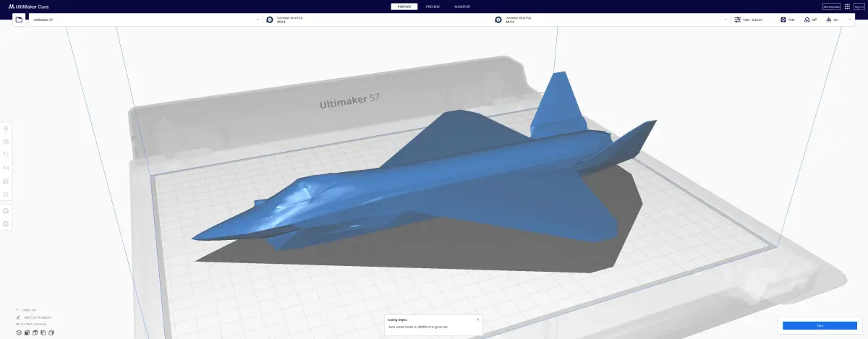Image resolution: width=868 pixels, height=339 pixels.
Task: Close the Scaling Object notification
Action: [x=477, y=319]
